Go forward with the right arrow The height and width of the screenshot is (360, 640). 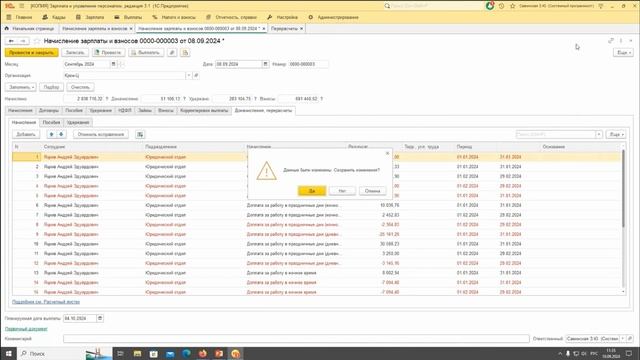pyautogui.click(x=23, y=41)
